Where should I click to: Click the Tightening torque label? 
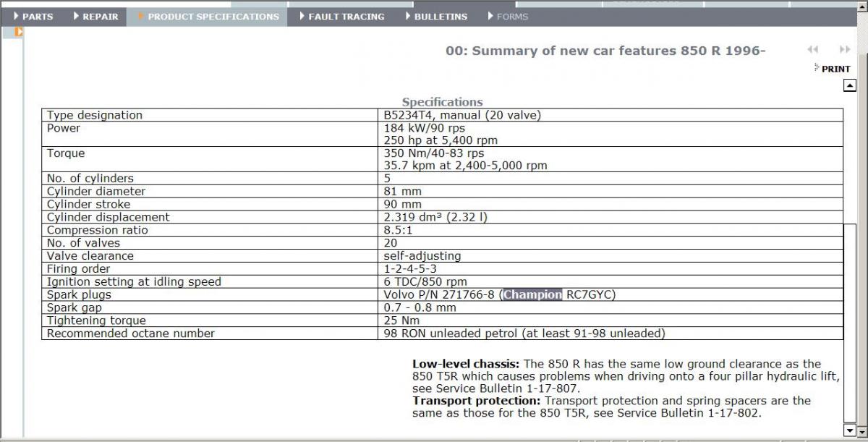tap(97, 320)
